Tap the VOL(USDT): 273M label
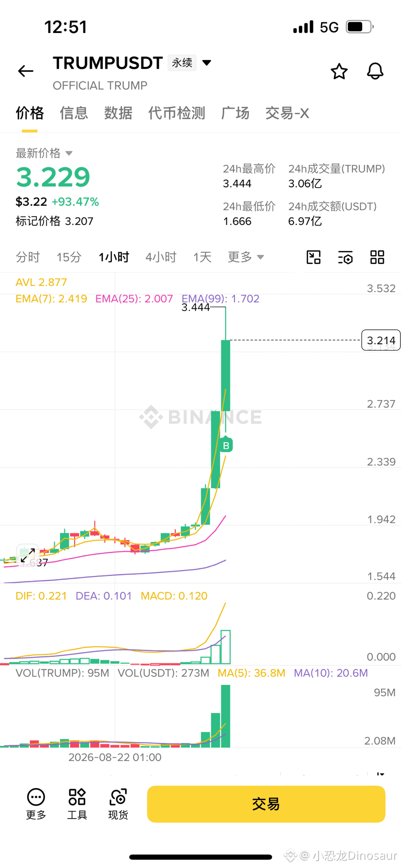The image size is (401, 868). 164,673
